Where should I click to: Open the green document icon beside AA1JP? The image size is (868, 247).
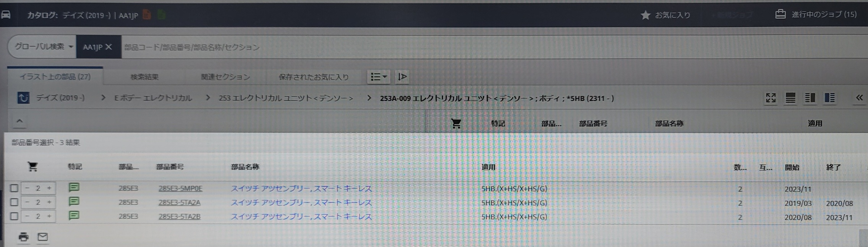point(161,15)
